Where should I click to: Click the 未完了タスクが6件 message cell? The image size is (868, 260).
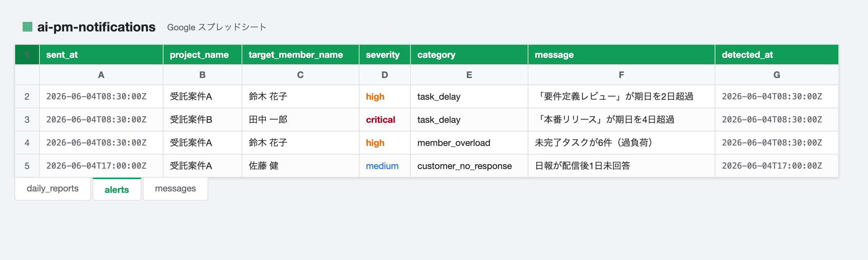(x=621, y=143)
